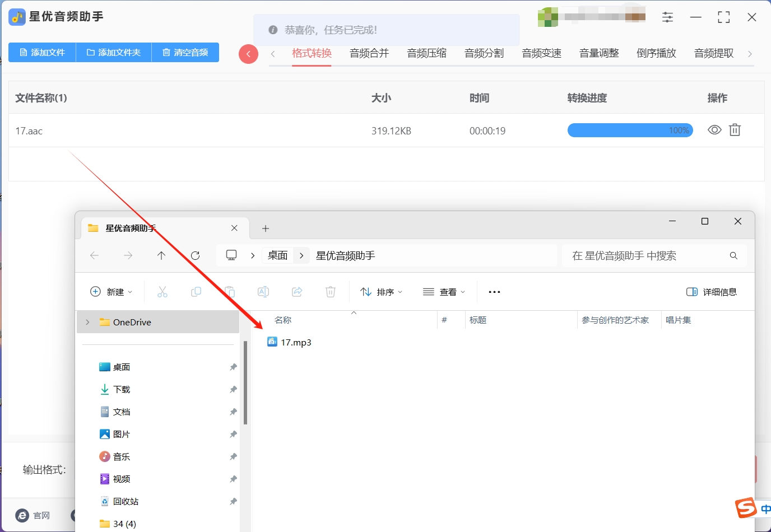Image resolution: width=771 pixels, height=532 pixels.
Task: Switch to the 音量调整 tab
Action: [599, 53]
